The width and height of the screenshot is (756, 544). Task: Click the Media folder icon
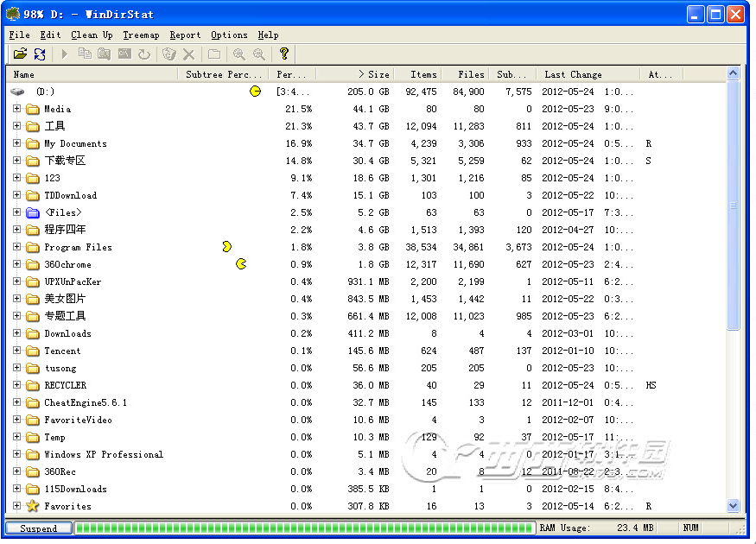point(33,110)
